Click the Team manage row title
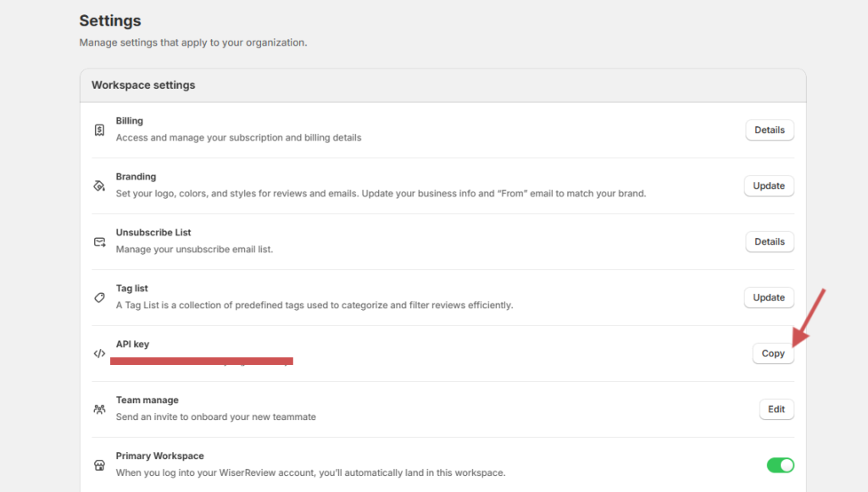868x492 pixels. click(147, 401)
